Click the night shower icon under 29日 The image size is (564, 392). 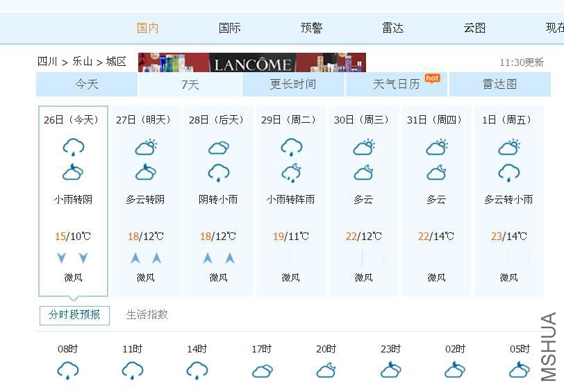tap(291, 173)
